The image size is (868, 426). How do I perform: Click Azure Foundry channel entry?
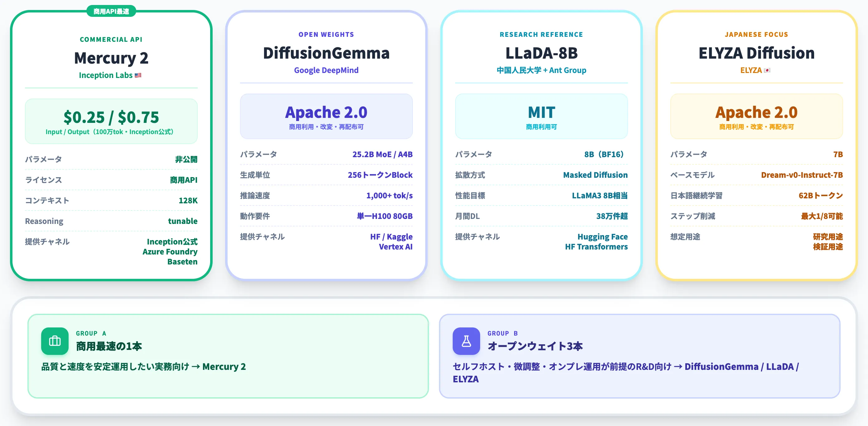170,252
